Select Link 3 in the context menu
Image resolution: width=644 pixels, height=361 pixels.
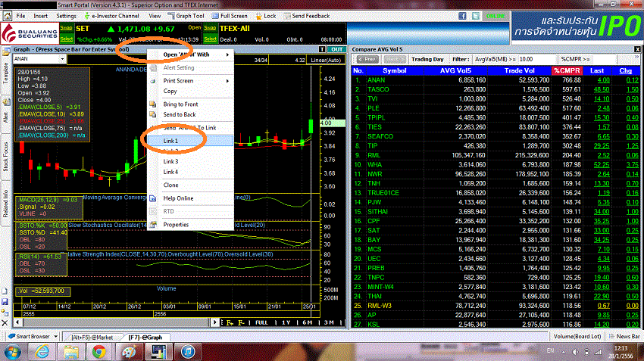(170, 161)
